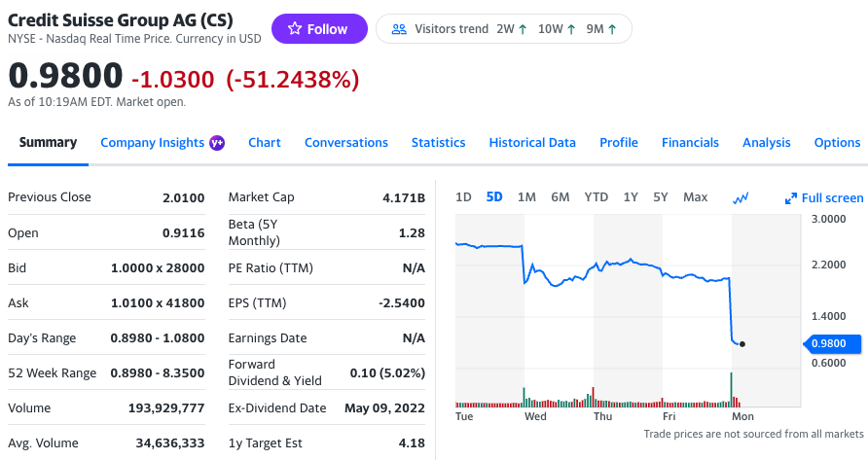Viewport: 868px width, 460px height.
Task: Click the Avg. Volume value 34,636,333
Action: pyautogui.click(x=170, y=442)
